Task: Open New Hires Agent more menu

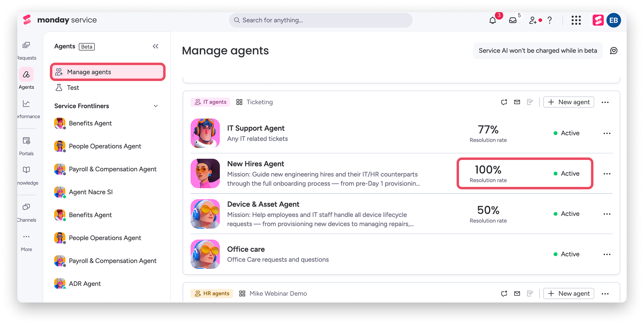Action: 607,174
